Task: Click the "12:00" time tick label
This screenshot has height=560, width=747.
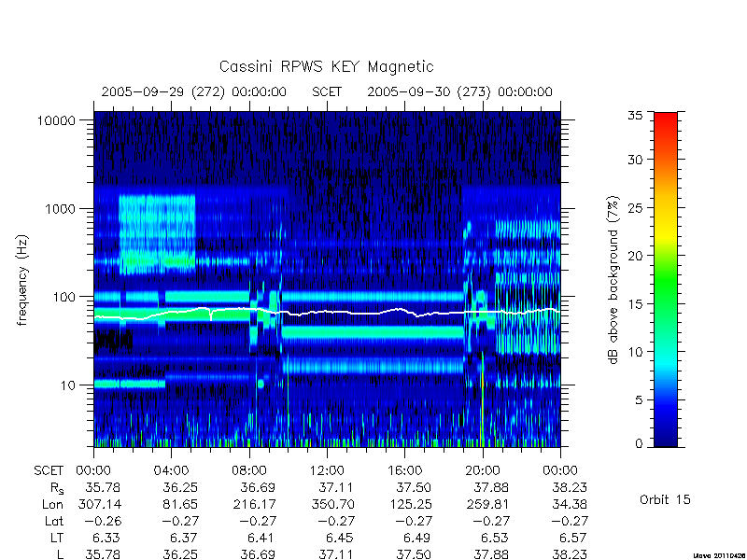Action: click(x=327, y=471)
